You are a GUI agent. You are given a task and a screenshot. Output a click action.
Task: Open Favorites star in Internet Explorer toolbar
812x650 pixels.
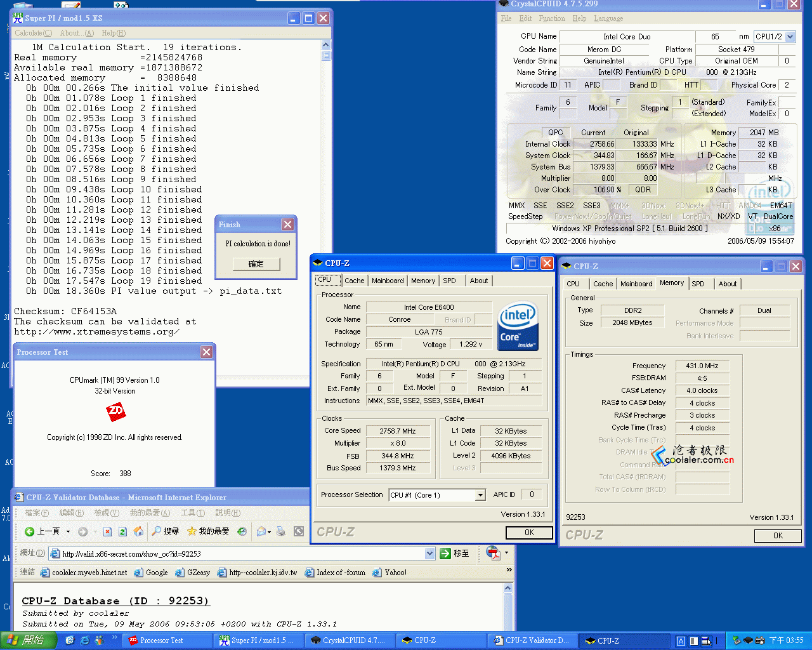pos(207,531)
